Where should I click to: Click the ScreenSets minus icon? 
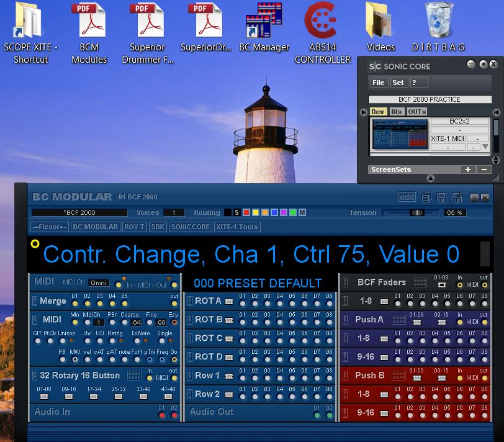pyautogui.click(x=484, y=169)
